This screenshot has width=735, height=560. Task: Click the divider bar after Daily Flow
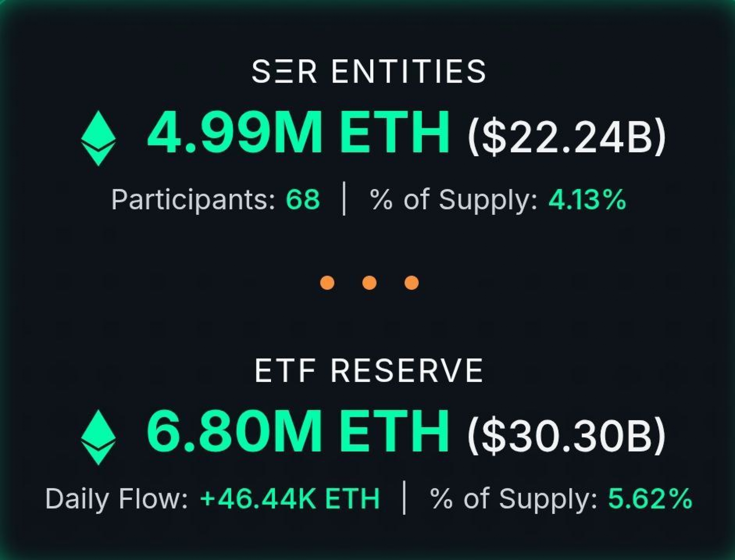tap(404, 498)
